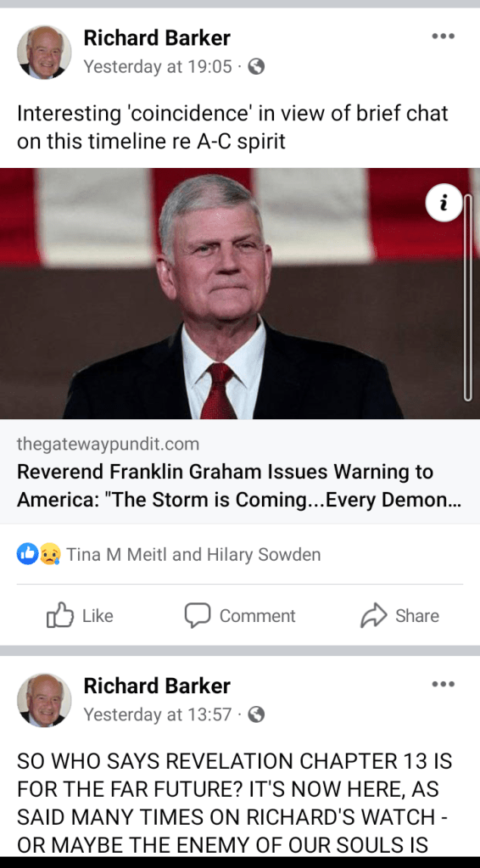Image resolution: width=480 pixels, height=868 pixels.
Task: Click the thumbs-up Like icon
Action: (x=59, y=615)
